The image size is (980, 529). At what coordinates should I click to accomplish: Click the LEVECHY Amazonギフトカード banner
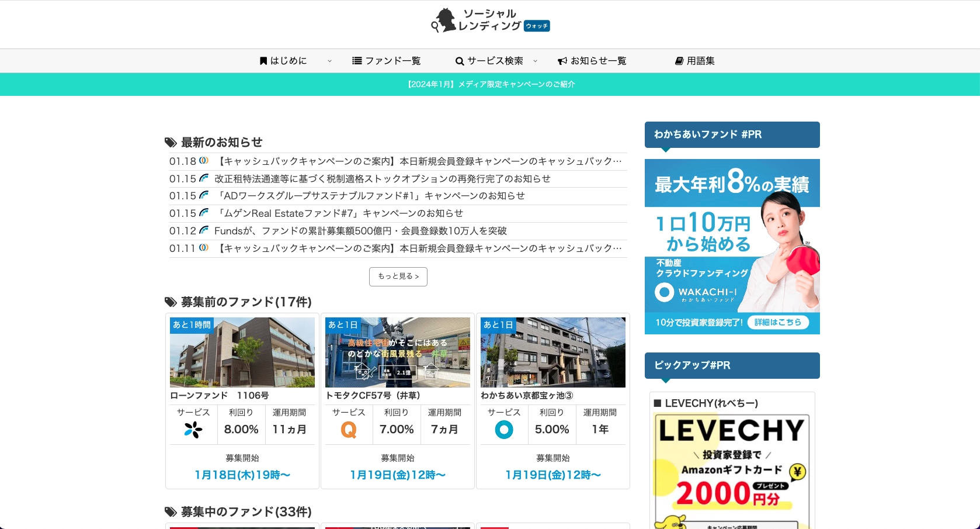coord(732,471)
